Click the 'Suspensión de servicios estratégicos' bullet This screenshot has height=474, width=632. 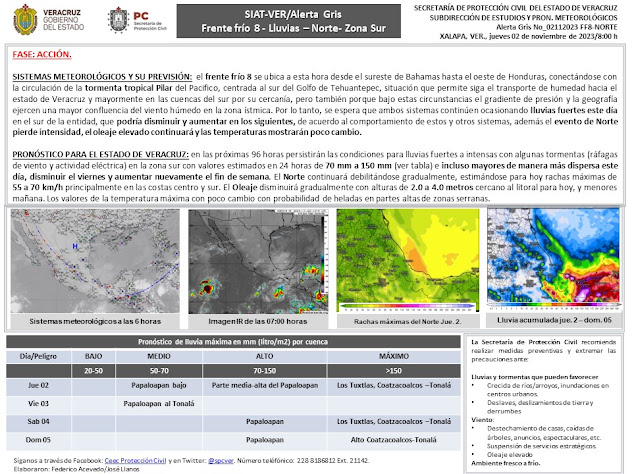(x=542, y=446)
